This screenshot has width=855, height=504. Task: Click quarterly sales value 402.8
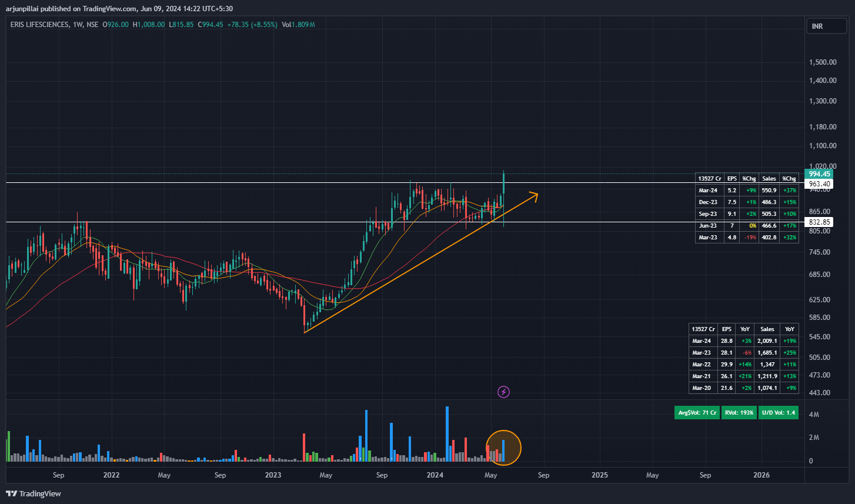(x=769, y=238)
